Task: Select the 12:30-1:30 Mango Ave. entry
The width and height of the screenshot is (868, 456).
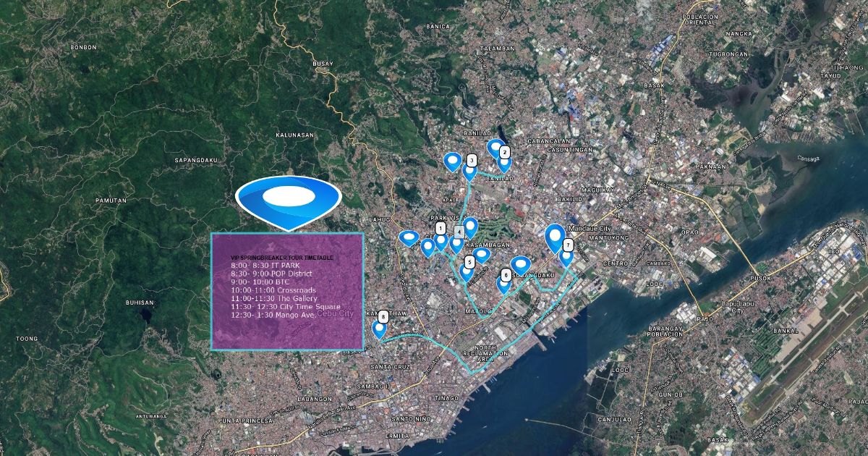Action: click(273, 315)
